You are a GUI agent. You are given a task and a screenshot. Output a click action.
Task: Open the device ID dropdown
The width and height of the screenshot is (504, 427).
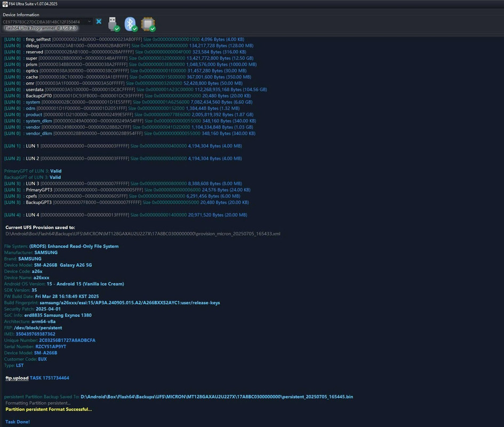point(90,21)
